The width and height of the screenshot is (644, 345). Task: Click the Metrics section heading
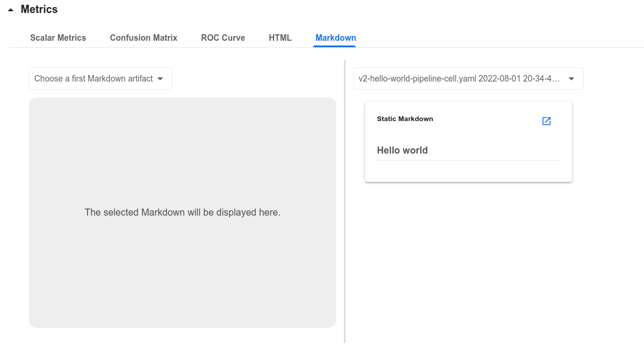point(39,9)
